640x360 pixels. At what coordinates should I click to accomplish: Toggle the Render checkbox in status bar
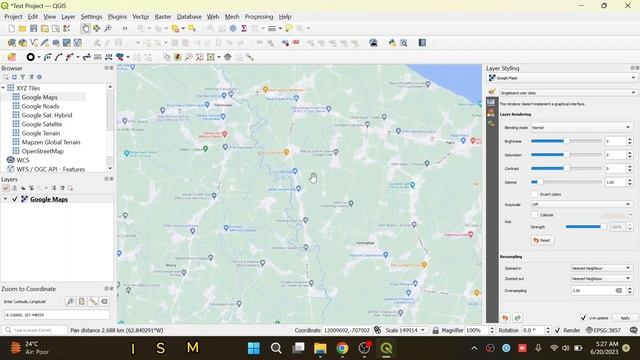pyautogui.click(x=557, y=330)
